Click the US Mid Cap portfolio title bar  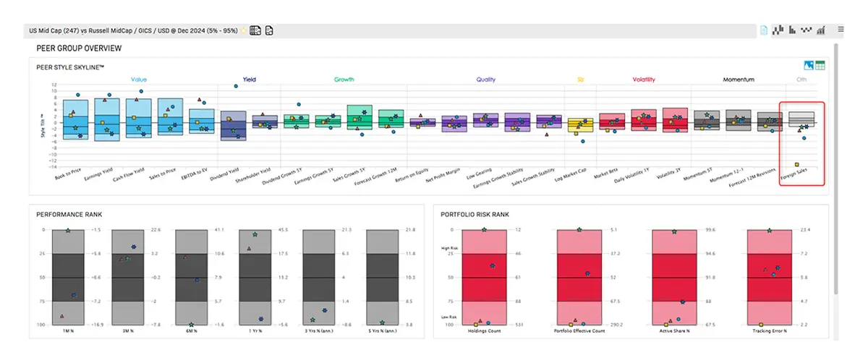pos(130,30)
